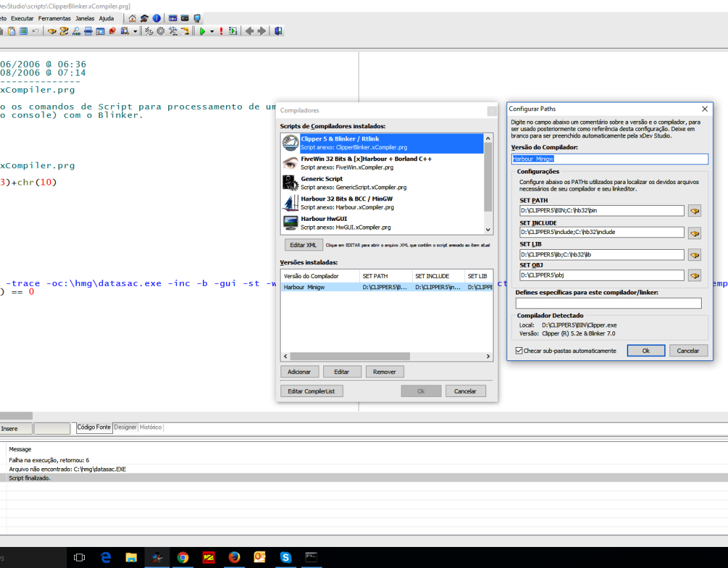The width and height of the screenshot is (728, 568).
Task: Click the green Run arrow in toolbar
Action: (202, 31)
